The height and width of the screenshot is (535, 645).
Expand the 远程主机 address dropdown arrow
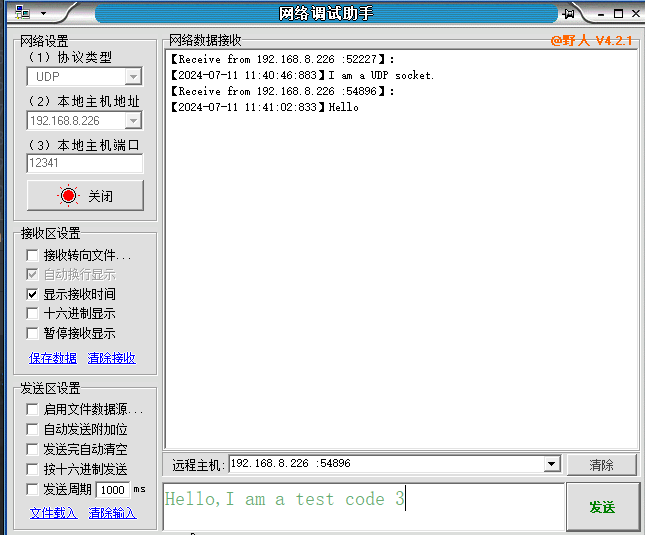(552, 464)
